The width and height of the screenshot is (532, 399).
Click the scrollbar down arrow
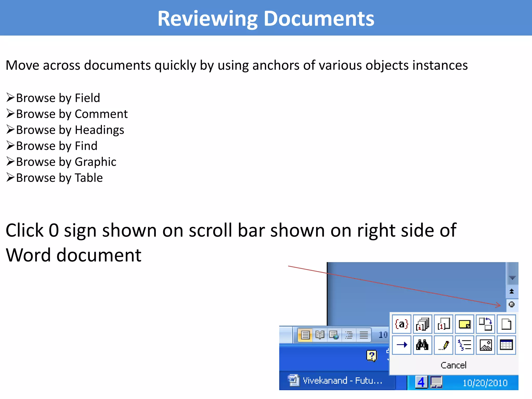coord(512,278)
